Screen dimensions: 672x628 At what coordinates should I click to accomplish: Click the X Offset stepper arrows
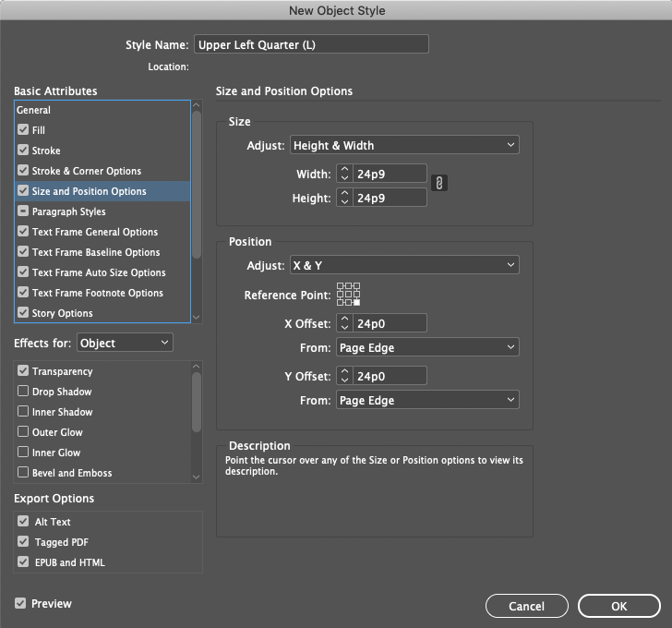pyautogui.click(x=344, y=323)
